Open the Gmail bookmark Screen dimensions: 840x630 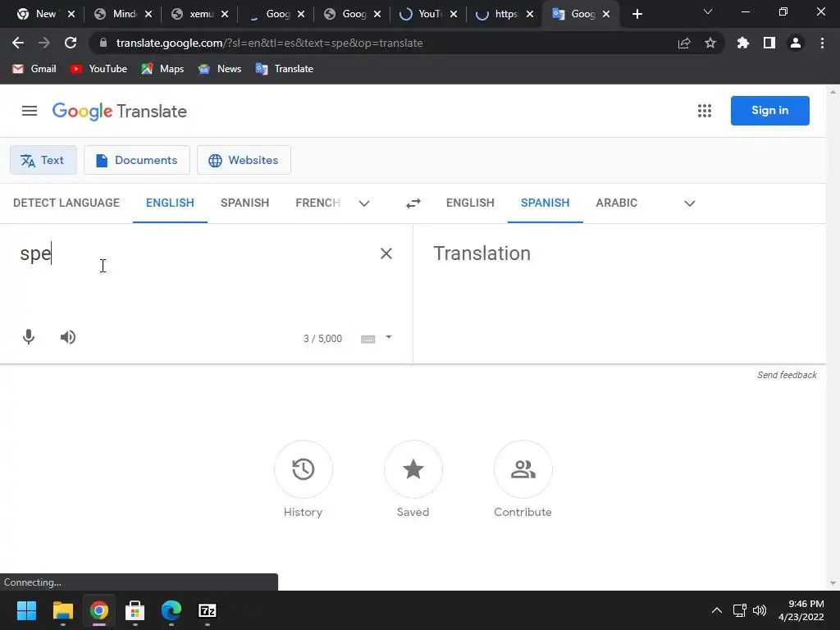34,69
